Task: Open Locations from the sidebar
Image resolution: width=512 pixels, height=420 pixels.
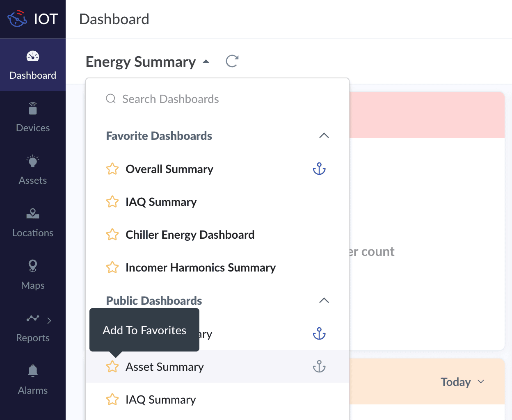Action: (x=33, y=222)
